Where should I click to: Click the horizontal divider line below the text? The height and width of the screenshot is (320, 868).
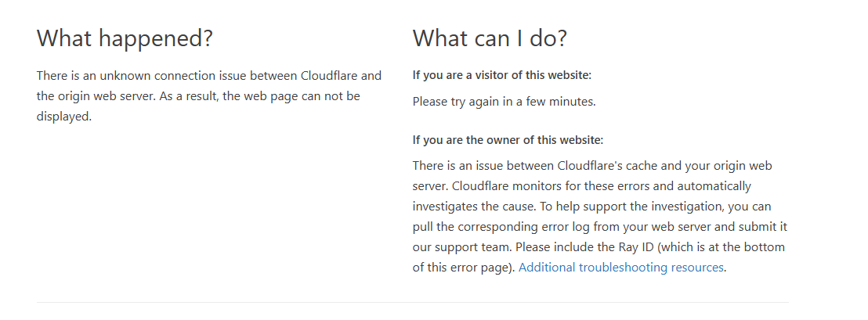coord(413,302)
